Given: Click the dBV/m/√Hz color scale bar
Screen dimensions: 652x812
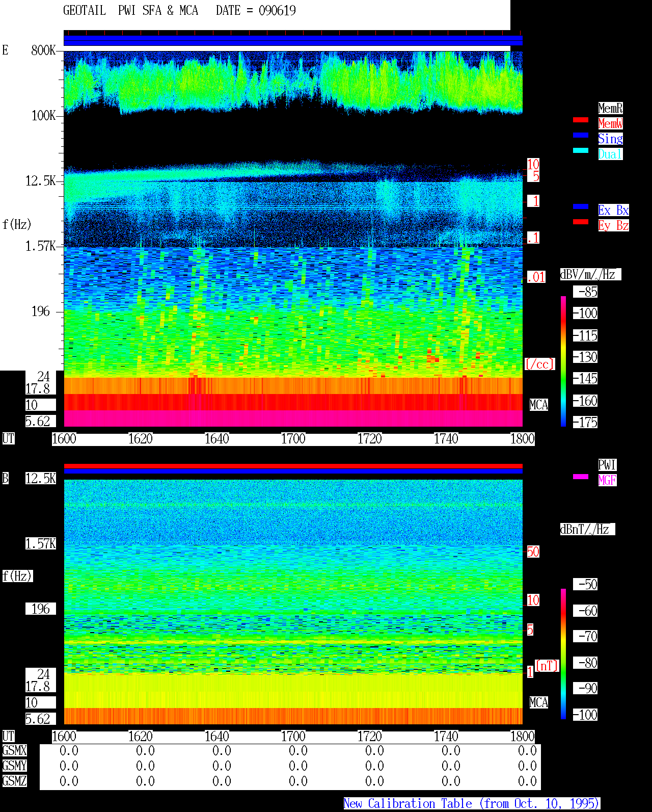Looking at the screenshot, I should [x=563, y=361].
